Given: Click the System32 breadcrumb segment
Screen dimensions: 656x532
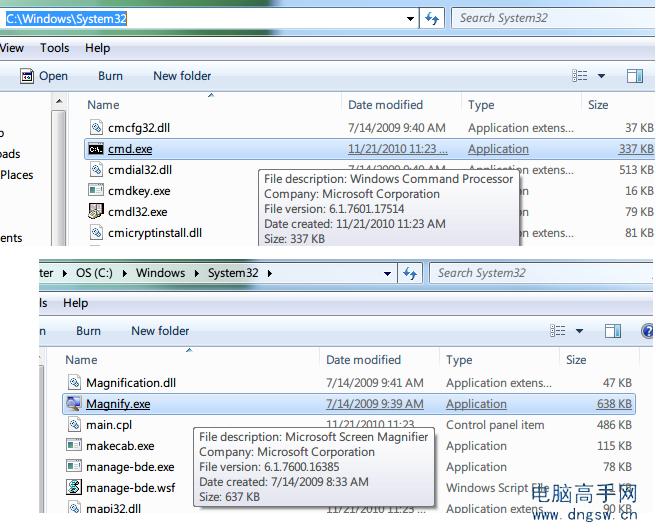Looking at the screenshot, I should (x=233, y=273).
